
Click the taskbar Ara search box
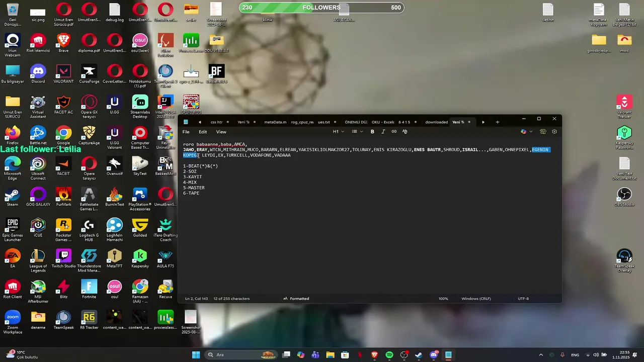[242, 355]
